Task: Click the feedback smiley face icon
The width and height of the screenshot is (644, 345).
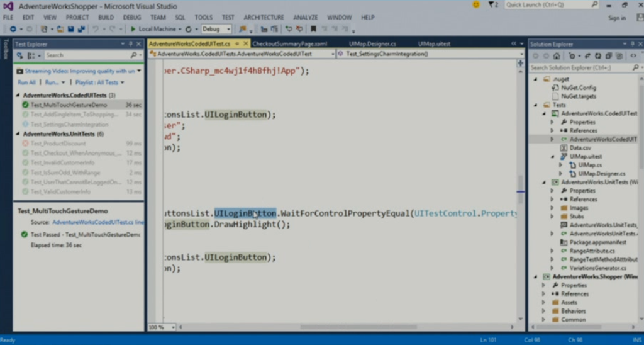Action: [x=476, y=4]
